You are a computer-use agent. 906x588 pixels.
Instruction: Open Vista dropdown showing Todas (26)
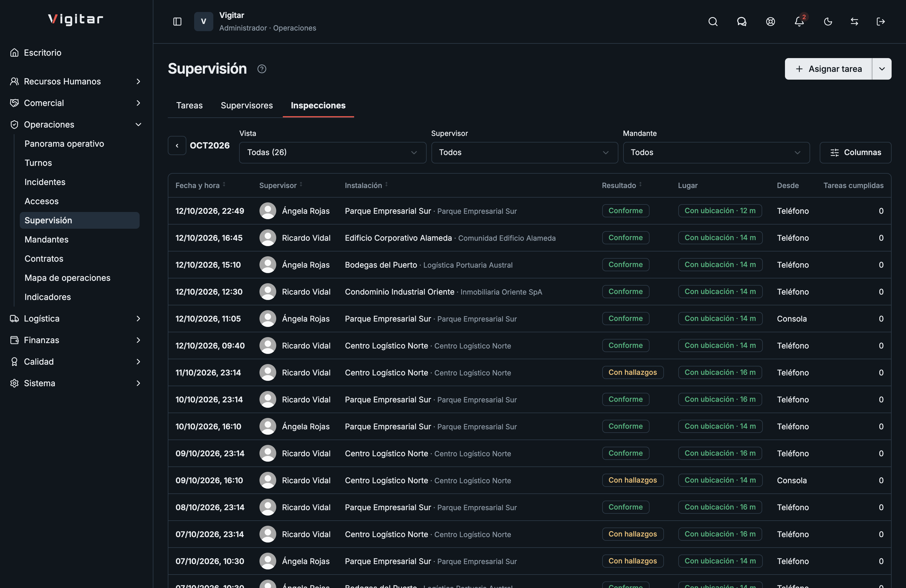click(x=332, y=152)
